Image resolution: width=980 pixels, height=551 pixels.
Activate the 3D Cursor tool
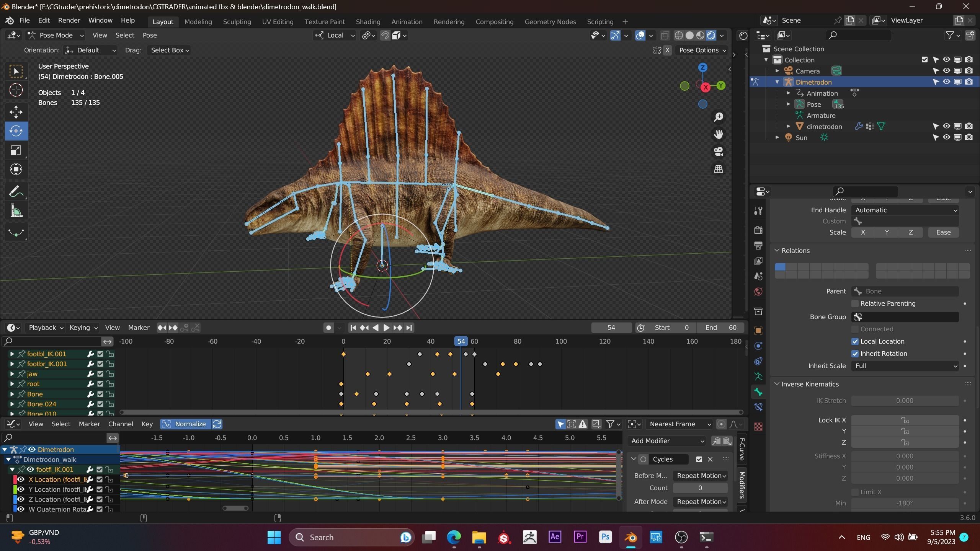coord(16,90)
